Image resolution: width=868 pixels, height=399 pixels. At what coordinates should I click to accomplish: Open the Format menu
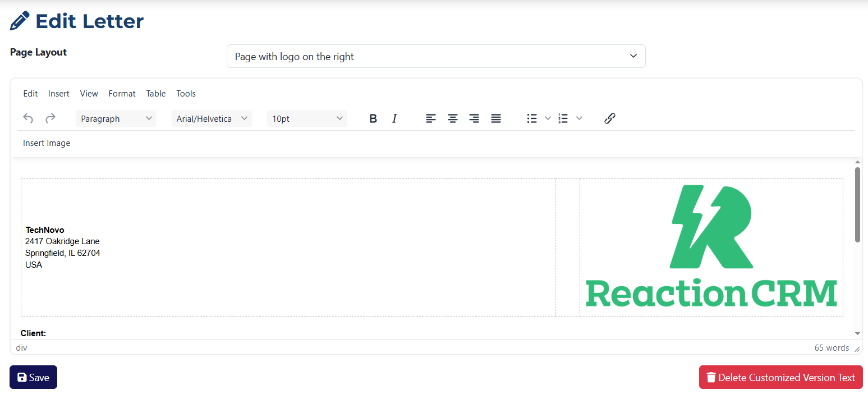tap(122, 94)
